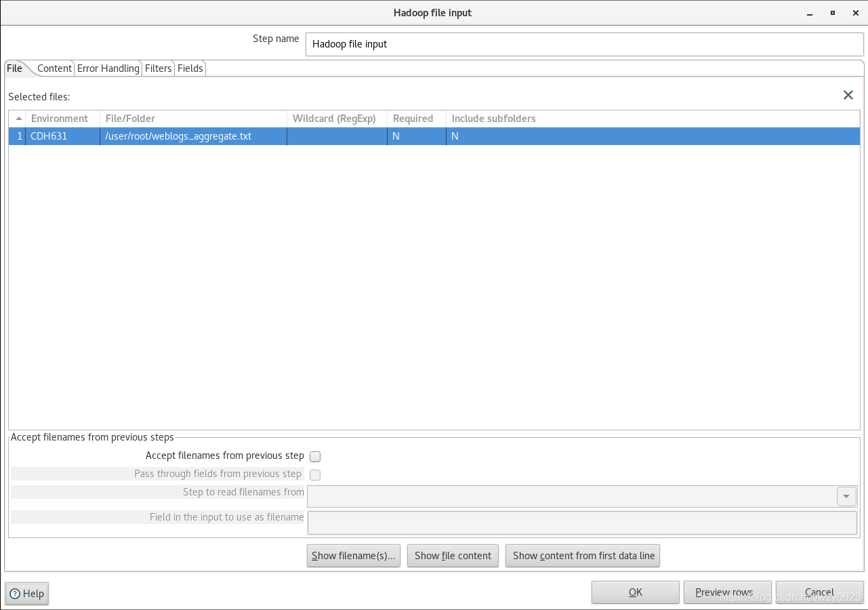
Task: Click the Step name input field
Action: 585,44
